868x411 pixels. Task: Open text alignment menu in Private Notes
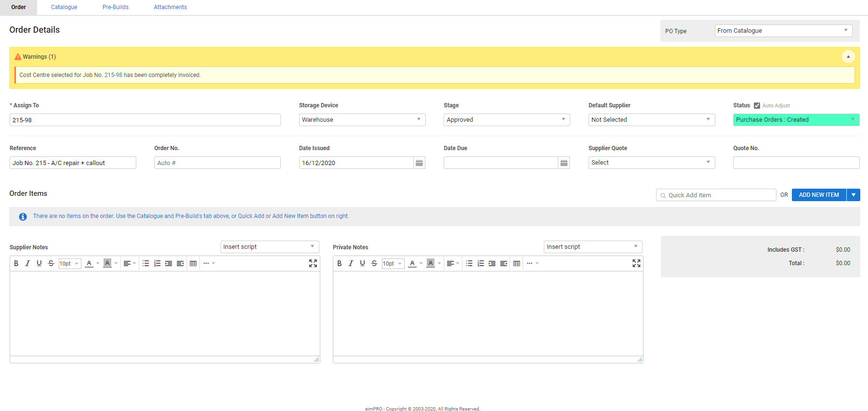click(x=453, y=263)
